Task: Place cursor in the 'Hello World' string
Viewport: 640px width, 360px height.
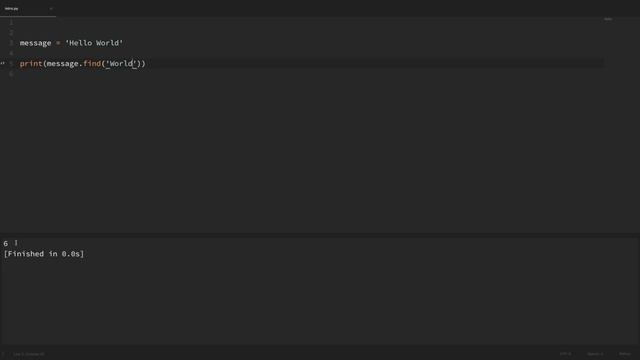Action: point(94,43)
